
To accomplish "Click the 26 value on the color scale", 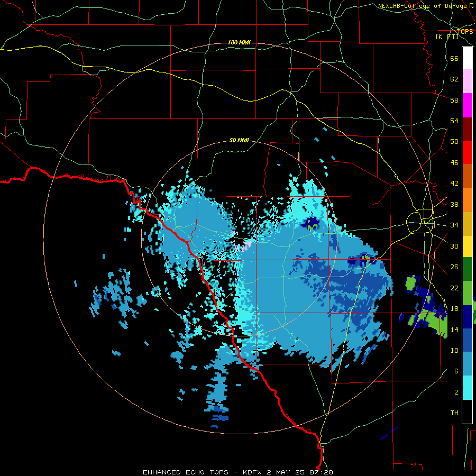I will [x=454, y=267].
